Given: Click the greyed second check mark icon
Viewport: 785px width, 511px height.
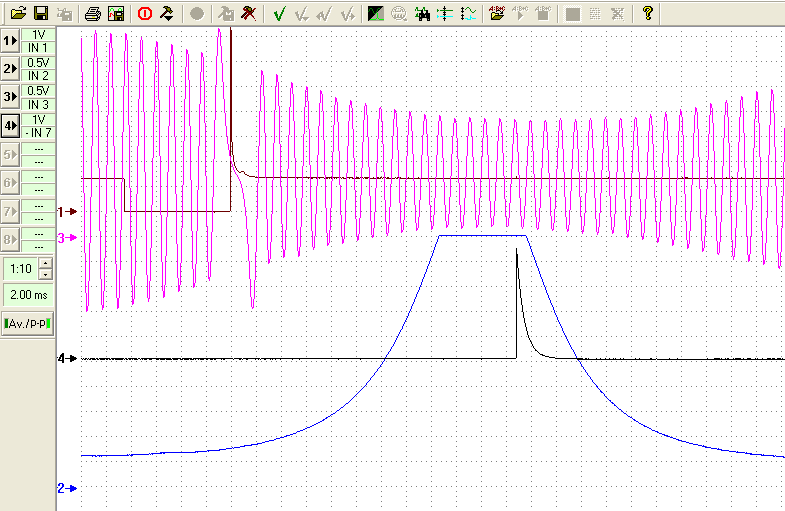Looking at the screenshot, I should (302, 14).
